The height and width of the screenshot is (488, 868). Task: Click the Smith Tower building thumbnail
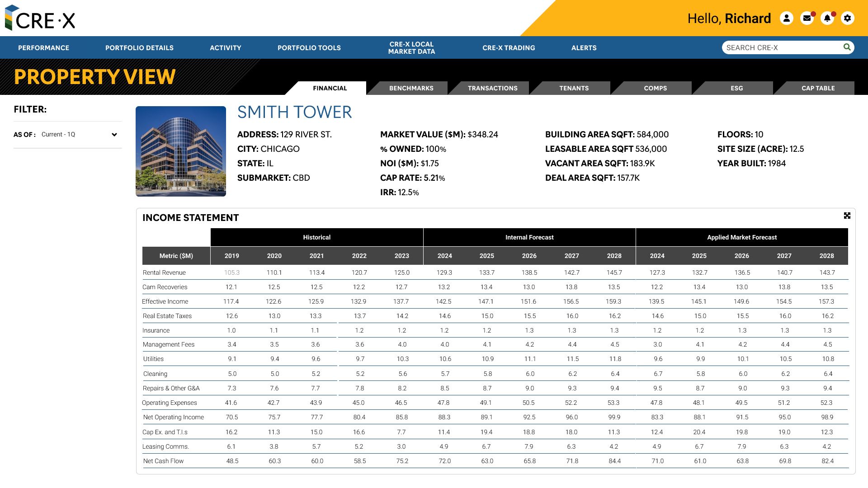(181, 151)
